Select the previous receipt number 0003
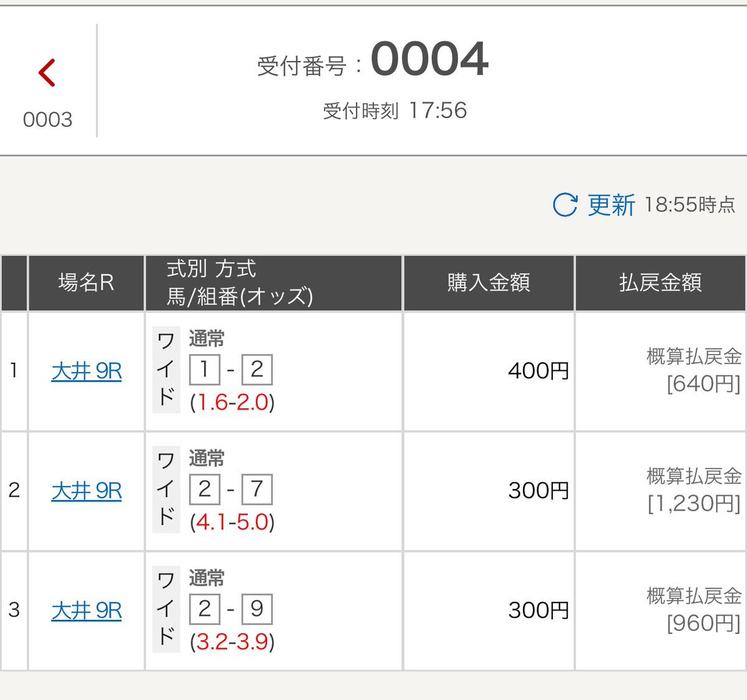This screenshot has width=747, height=700. pos(47,119)
